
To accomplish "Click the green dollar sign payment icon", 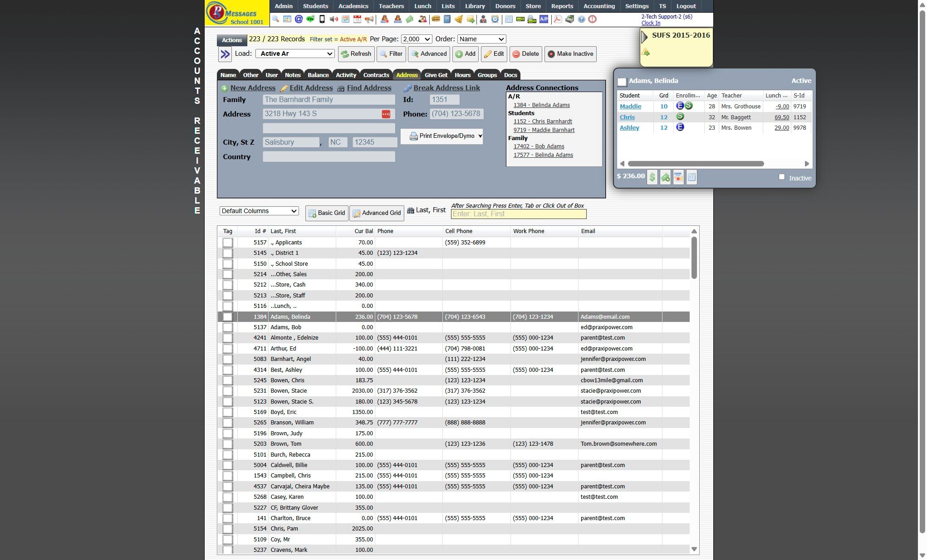I will pyautogui.click(x=652, y=177).
